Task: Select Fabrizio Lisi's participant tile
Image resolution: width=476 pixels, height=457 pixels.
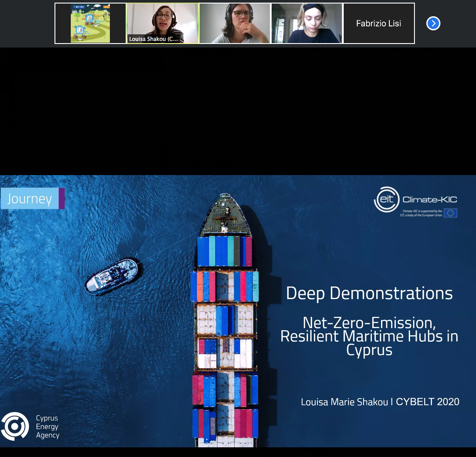Action: pos(378,23)
